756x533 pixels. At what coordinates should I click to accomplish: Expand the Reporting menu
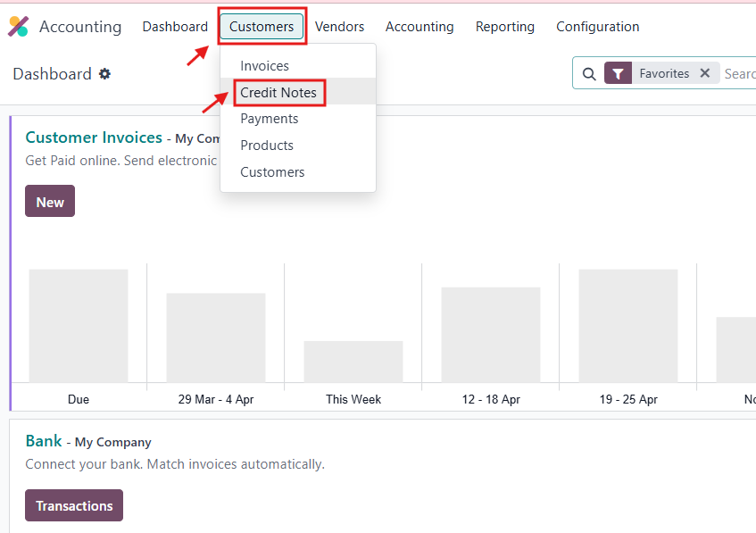[504, 27]
